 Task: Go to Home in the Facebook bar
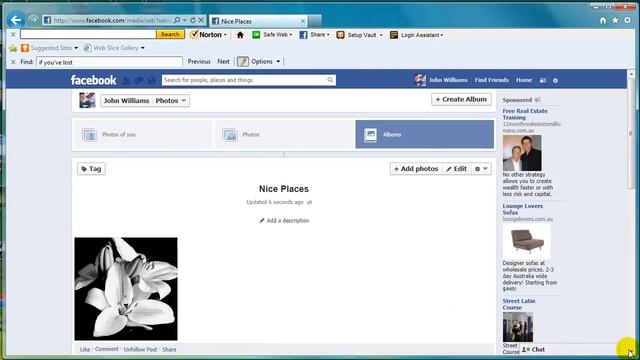(x=524, y=80)
